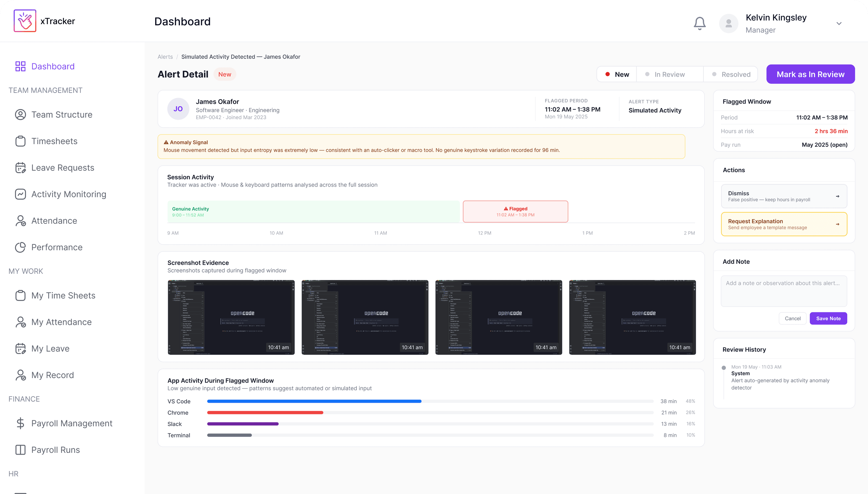Click the New badge beside Alert Detail
868x494 pixels.
point(225,74)
